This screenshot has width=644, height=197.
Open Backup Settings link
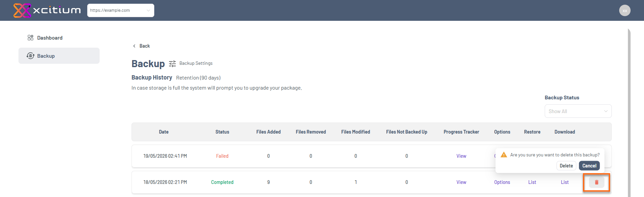pos(196,63)
